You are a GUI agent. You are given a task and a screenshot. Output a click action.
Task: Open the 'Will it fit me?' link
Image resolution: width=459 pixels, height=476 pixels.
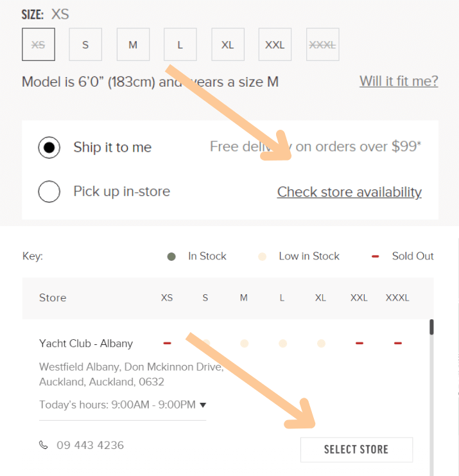[399, 82]
